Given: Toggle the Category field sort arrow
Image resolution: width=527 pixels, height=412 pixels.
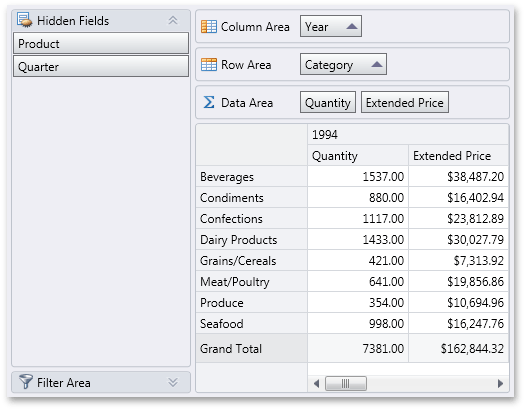Looking at the screenshot, I should tap(377, 64).
